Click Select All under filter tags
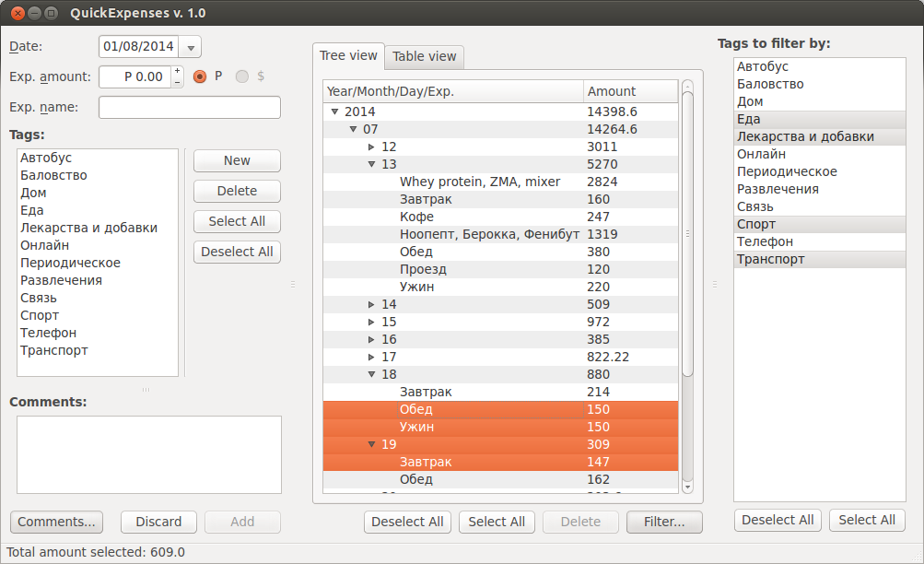924x564 pixels. (867, 521)
